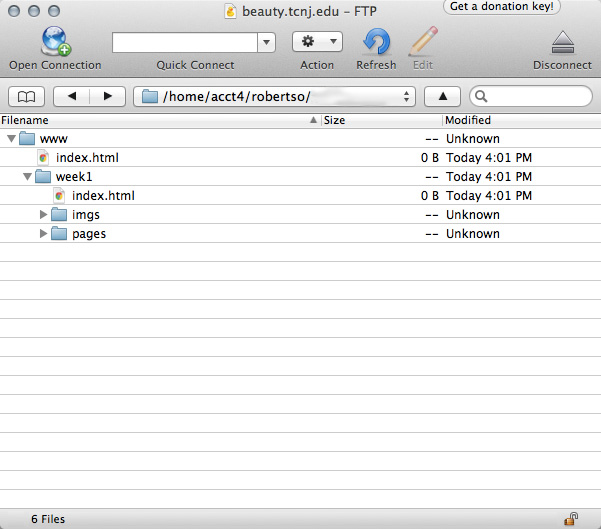
Task: Click the Open Connection globe icon
Action: [55, 42]
